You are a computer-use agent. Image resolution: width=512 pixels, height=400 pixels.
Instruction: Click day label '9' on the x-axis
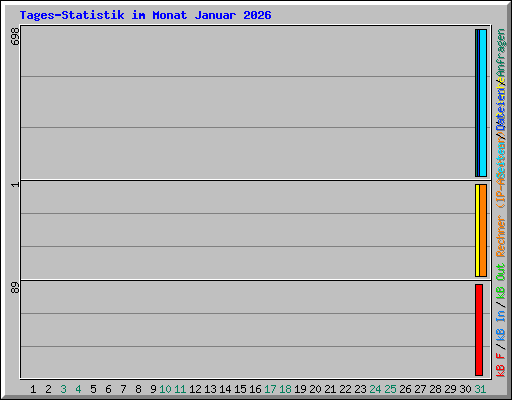click(x=153, y=389)
